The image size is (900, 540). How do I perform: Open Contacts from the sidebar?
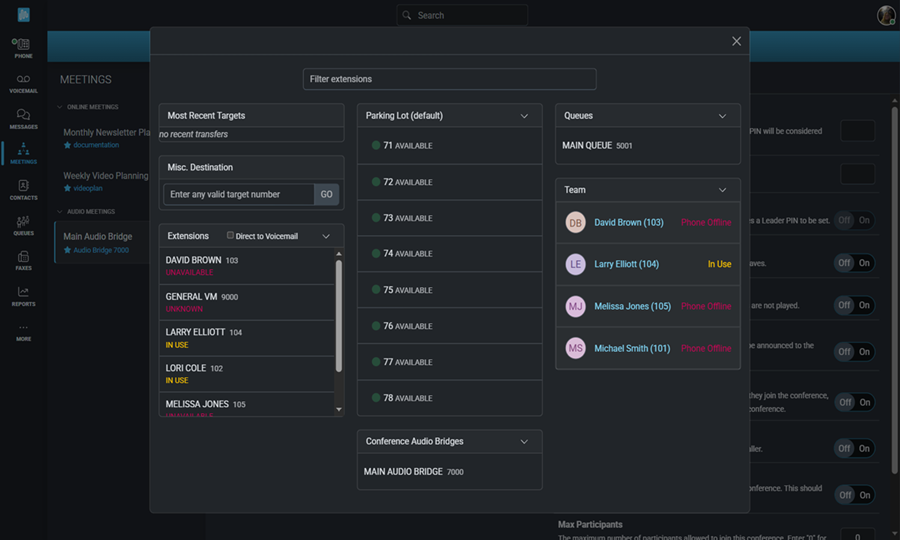pyautogui.click(x=22, y=189)
